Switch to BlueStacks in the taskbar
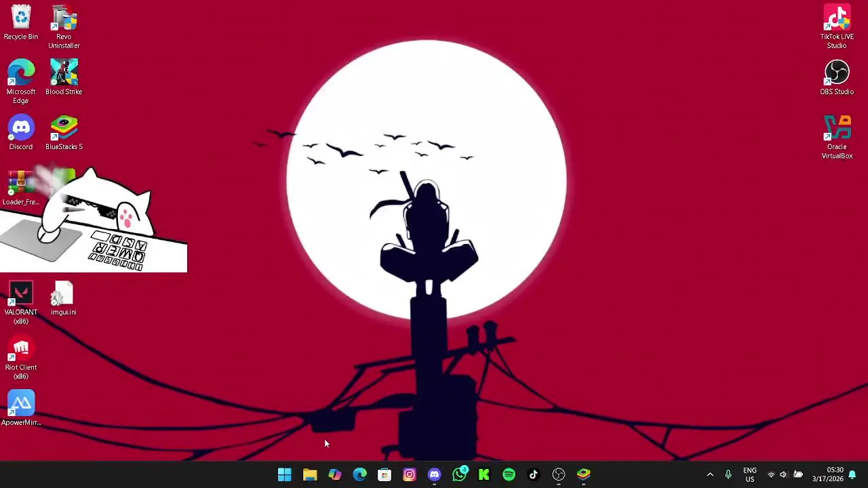Screen dimensions: 868x488 coord(584,475)
